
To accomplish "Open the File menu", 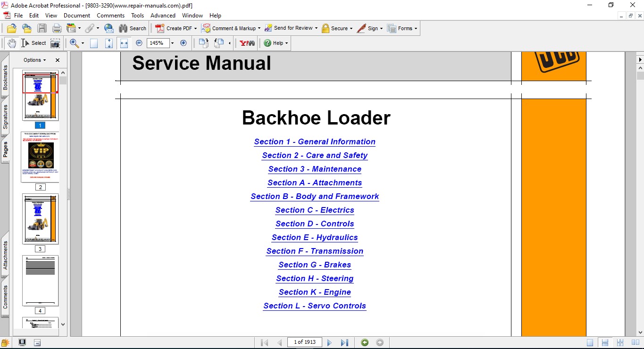I will [x=18, y=16].
